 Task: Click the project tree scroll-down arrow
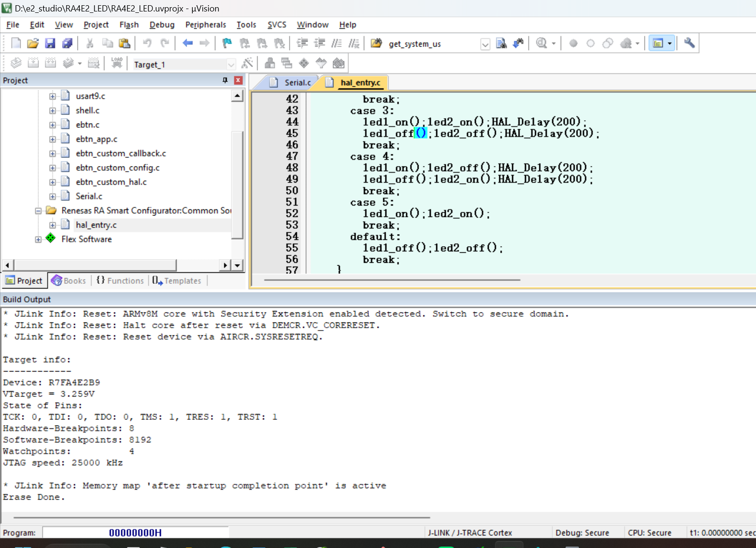pyautogui.click(x=238, y=265)
